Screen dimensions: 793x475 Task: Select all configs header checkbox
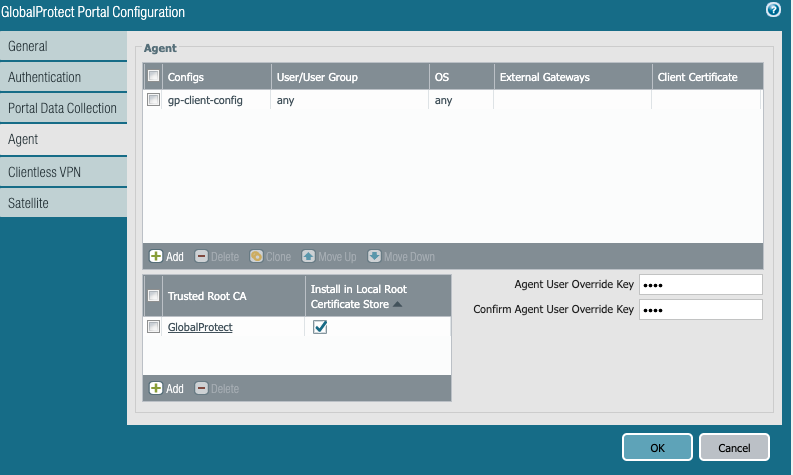[x=153, y=76]
